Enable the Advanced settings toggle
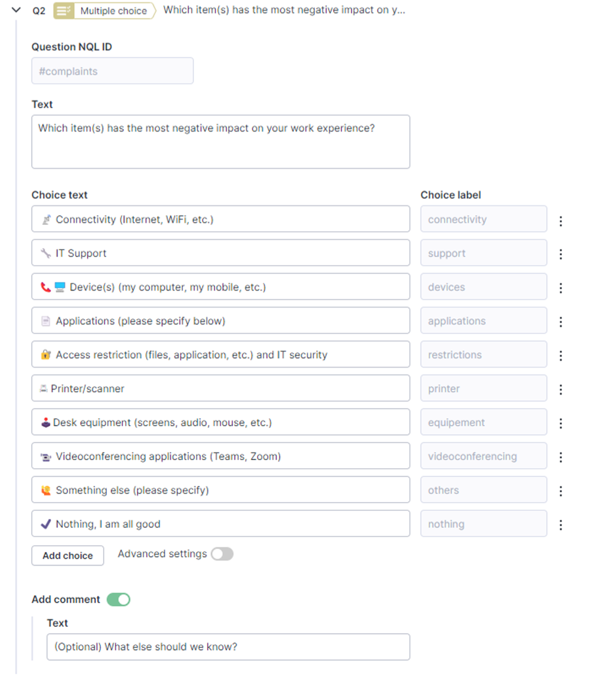This screenshot has width=616, height=678. tap(222, 554)
